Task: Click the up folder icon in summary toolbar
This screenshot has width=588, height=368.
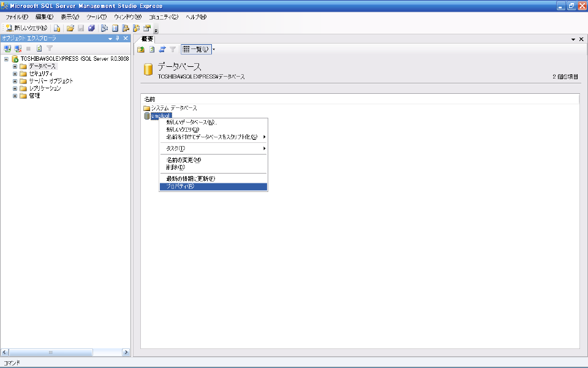Action: pos(141,49)
